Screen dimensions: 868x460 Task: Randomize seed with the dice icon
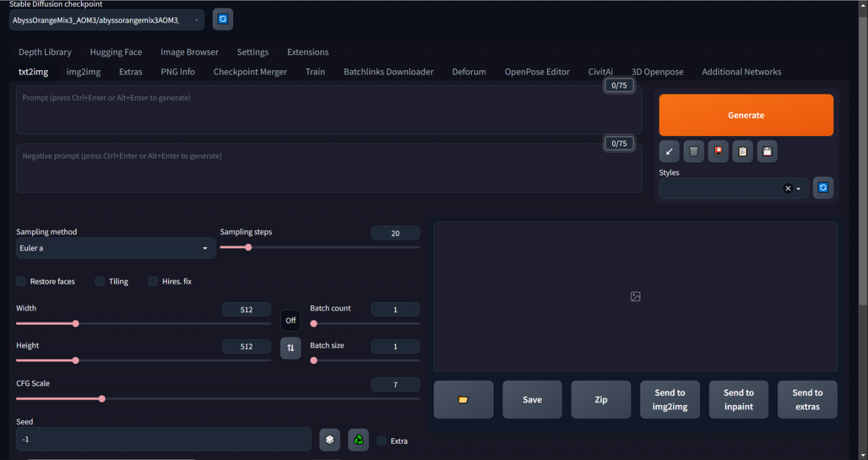[x=330, y=440]
